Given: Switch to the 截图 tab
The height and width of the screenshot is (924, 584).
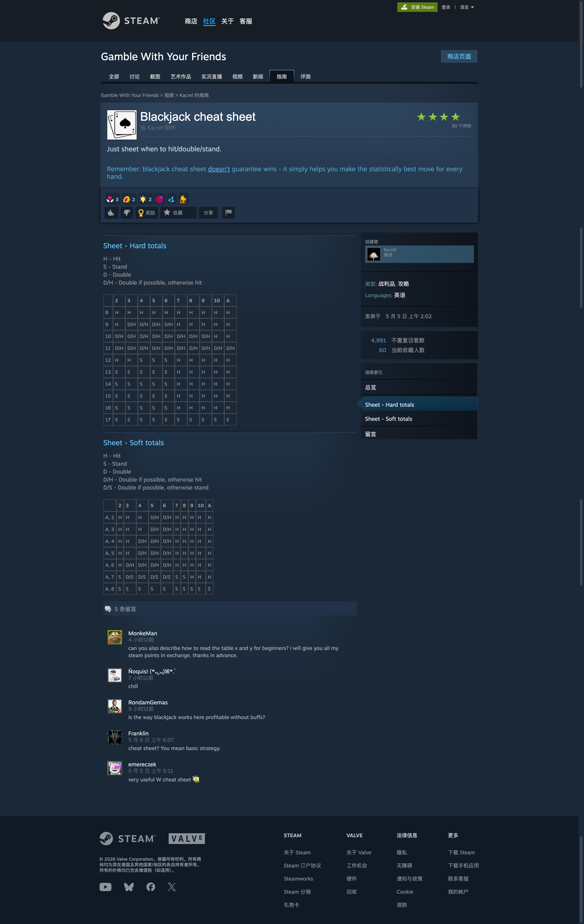Looking at the screenshot, I should (x=155, y=77).
